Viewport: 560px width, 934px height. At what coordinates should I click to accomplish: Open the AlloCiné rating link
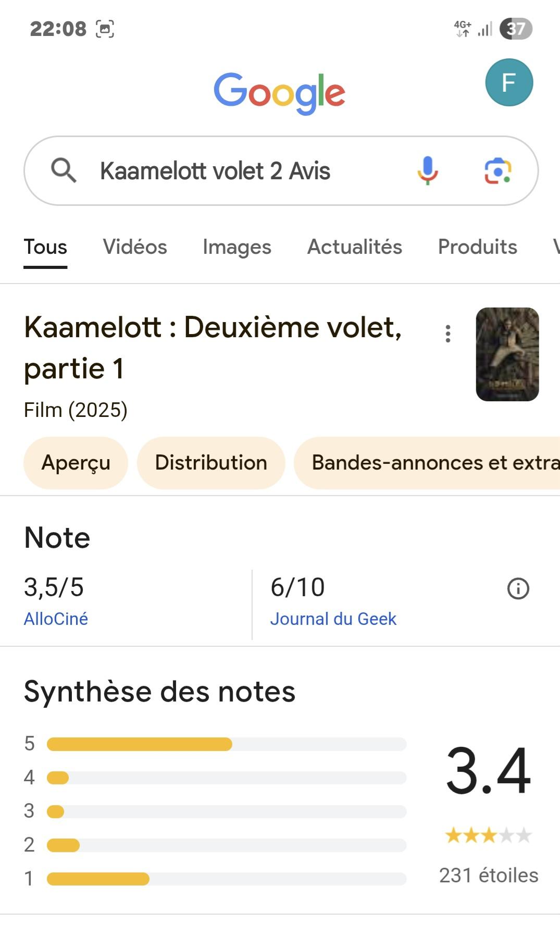click(x=56, y=619)
